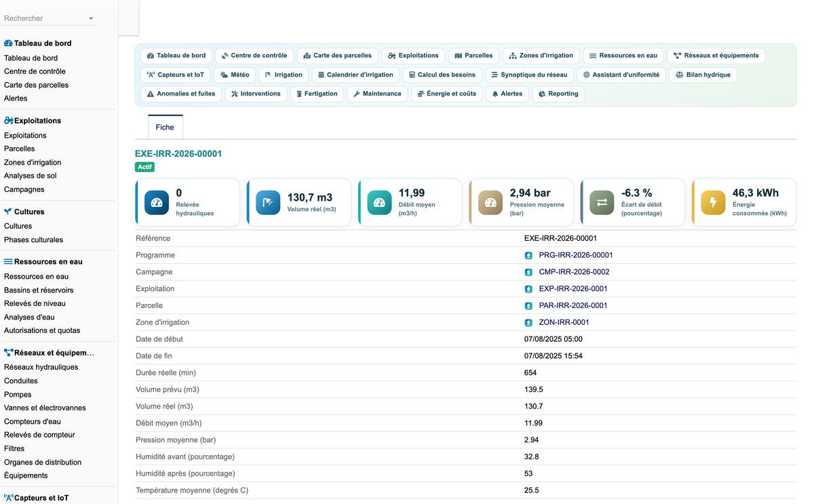Click the Relevés hydrauliques gauge icon

click(157, 202)
